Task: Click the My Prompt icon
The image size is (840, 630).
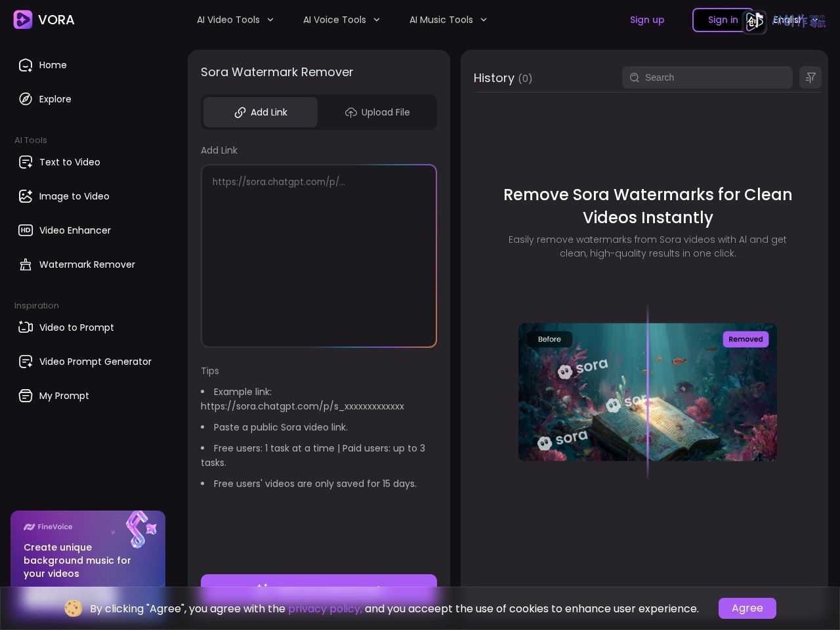Action: pos(26,396)
